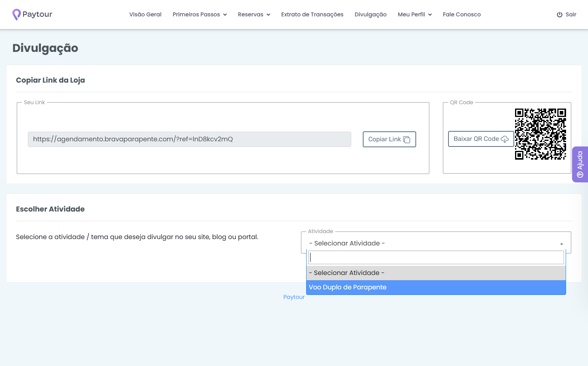Open the Ajuda side tab
The height and width of the screenshot is (366, 588).
(580, 164)
